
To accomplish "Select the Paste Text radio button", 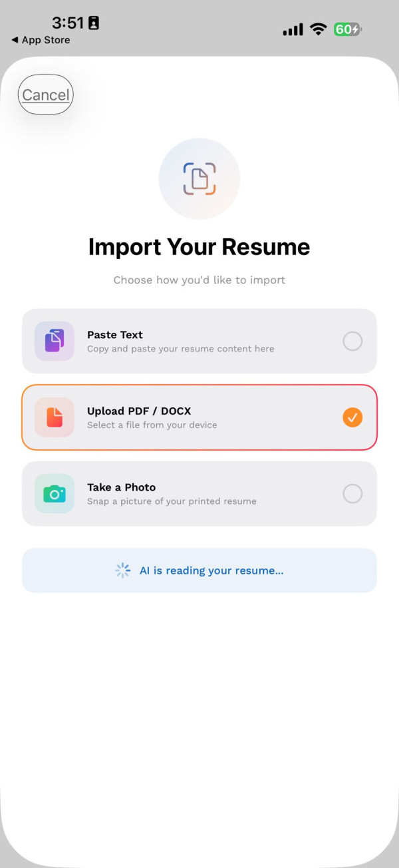I will coord(352,341).
